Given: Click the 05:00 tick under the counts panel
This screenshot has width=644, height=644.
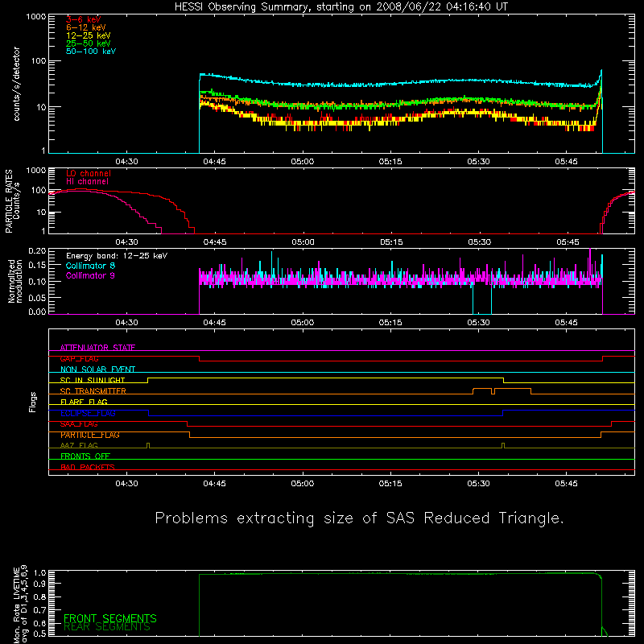Looking at the screenshot, I should (303, 162).
